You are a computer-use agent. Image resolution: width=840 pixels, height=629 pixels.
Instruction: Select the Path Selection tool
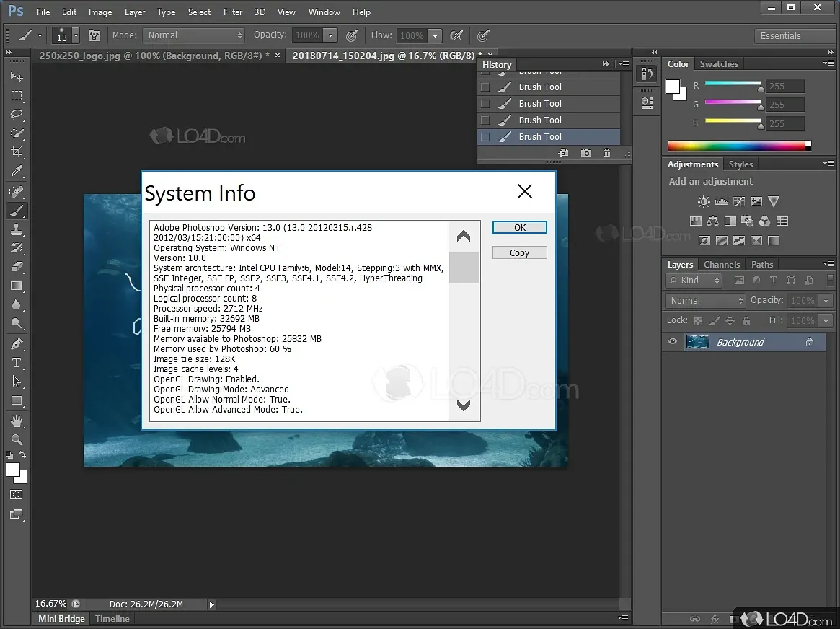[x=17, y=382]
